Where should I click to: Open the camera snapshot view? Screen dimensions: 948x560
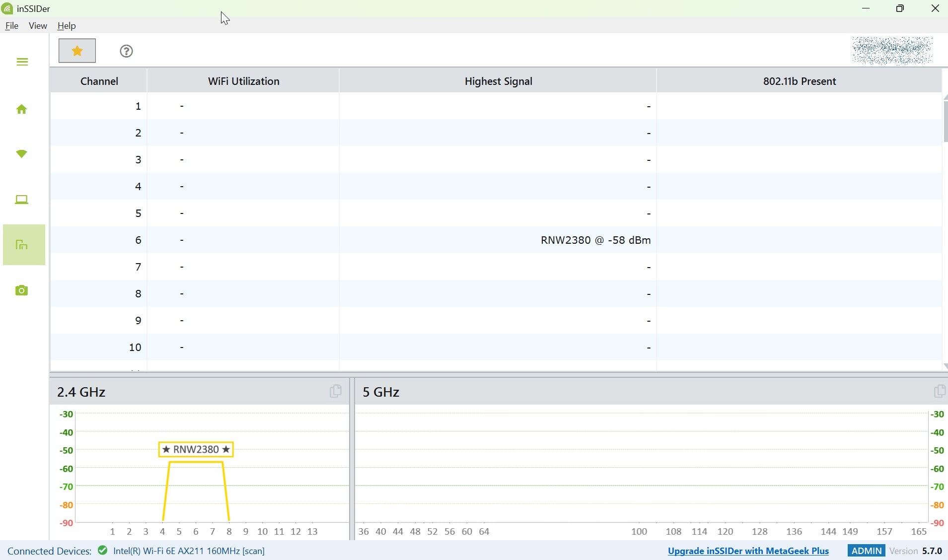tap(21, 290)
